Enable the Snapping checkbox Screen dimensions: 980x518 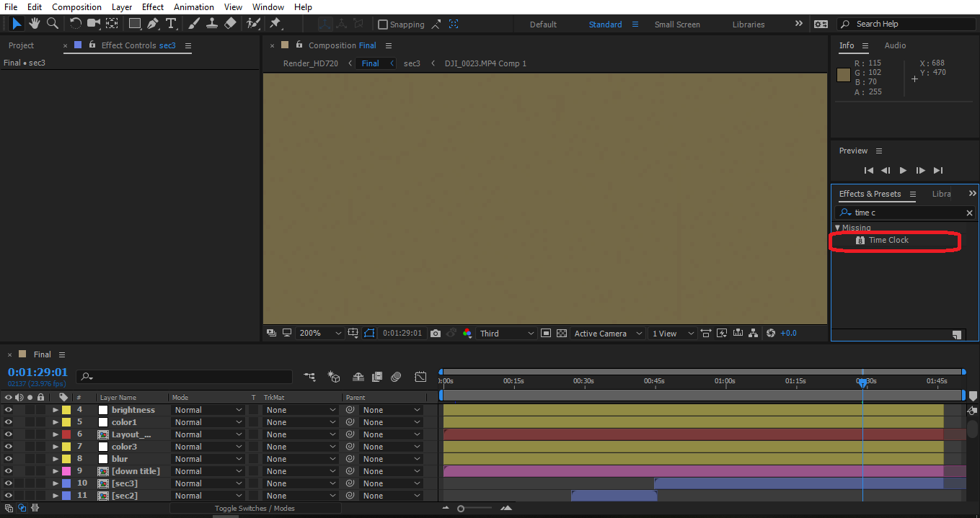click(x=383, y=24)
